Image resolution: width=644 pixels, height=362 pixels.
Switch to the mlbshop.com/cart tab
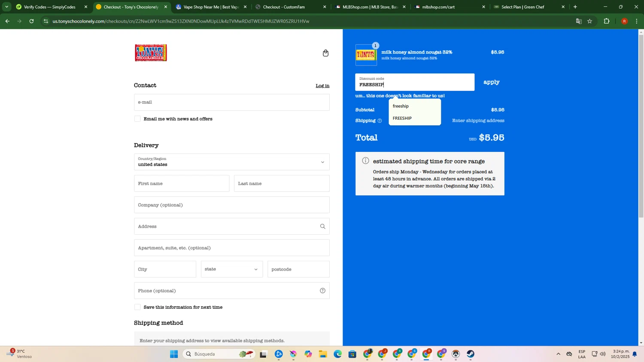coord(449,7)
